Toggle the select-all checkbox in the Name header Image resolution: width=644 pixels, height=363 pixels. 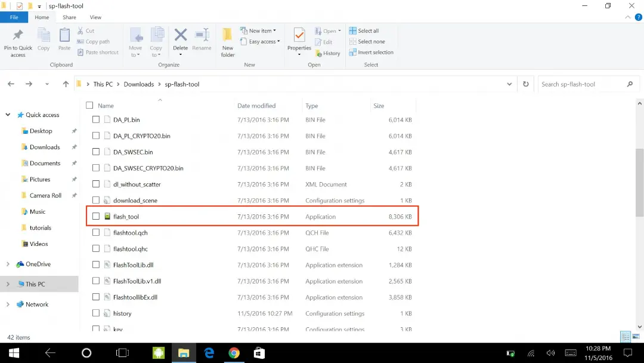(x=89, y=105)
